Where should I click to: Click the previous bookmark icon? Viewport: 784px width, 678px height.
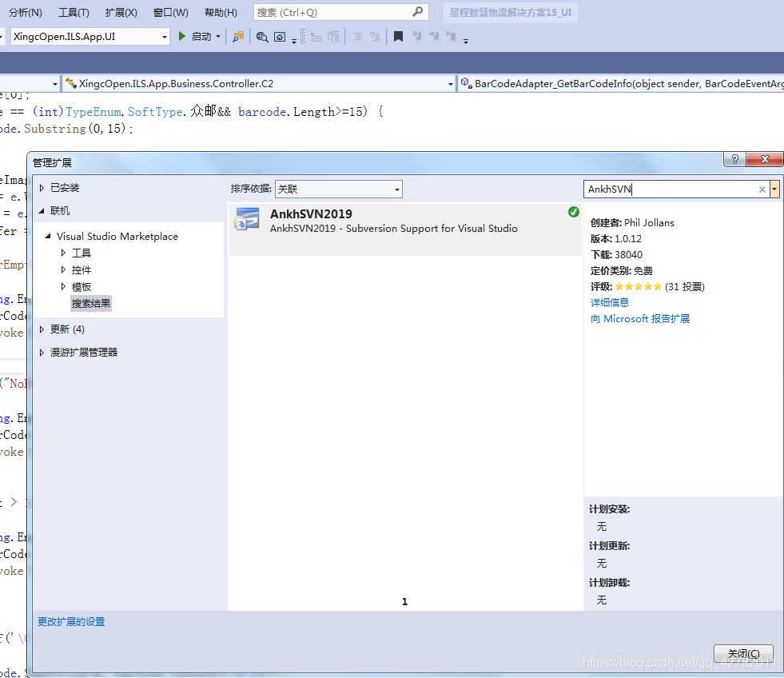click(416, 36)
